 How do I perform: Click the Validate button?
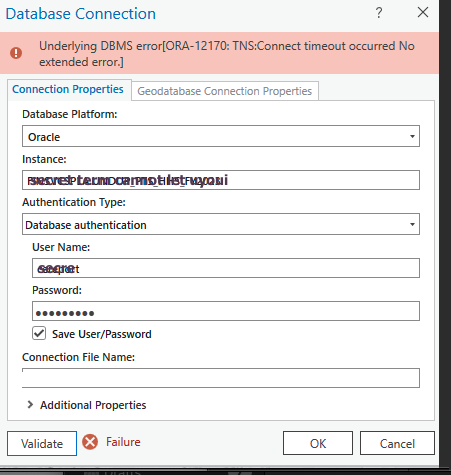click(42, 443)
